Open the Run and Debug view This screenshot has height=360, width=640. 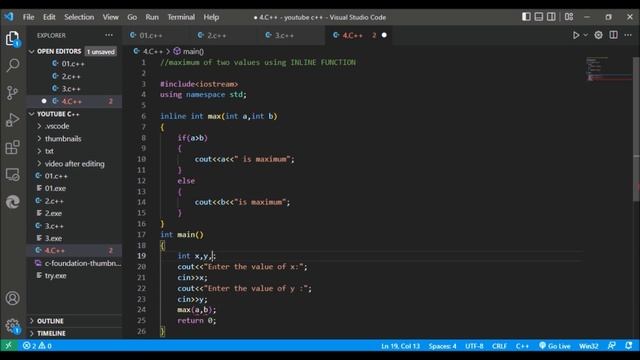point(13,120)
